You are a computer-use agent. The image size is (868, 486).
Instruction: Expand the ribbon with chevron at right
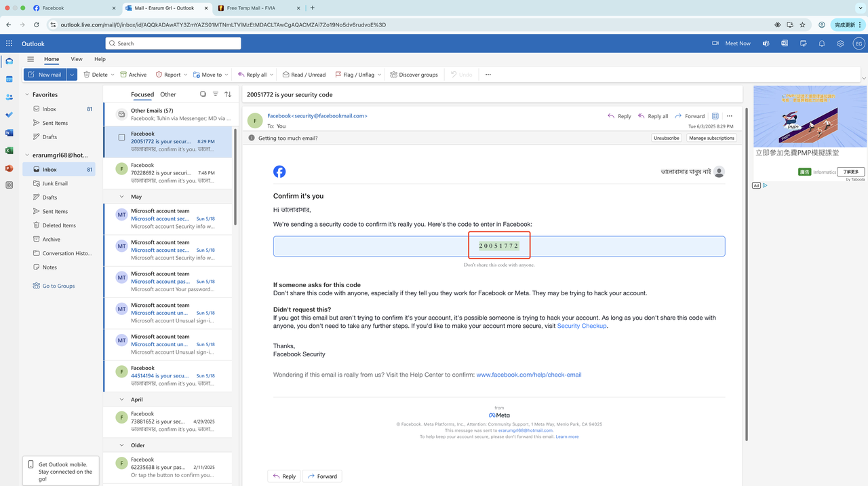tap(863, 78)
